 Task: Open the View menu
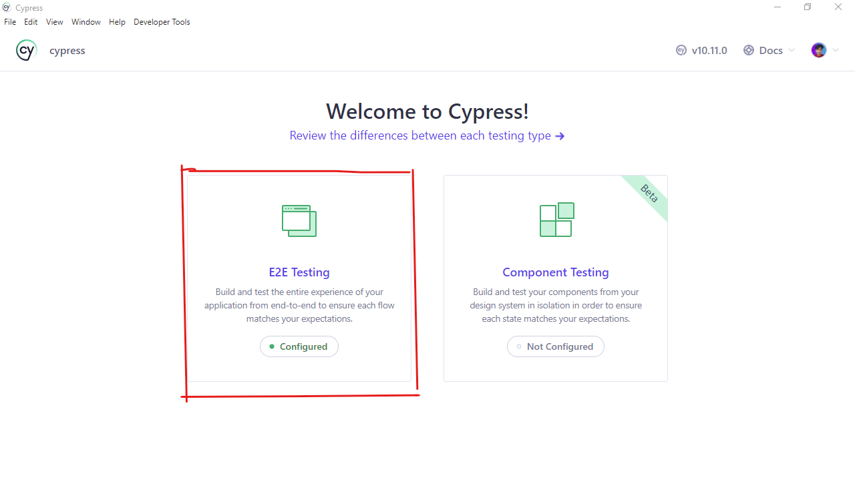(x=55, y=22)
